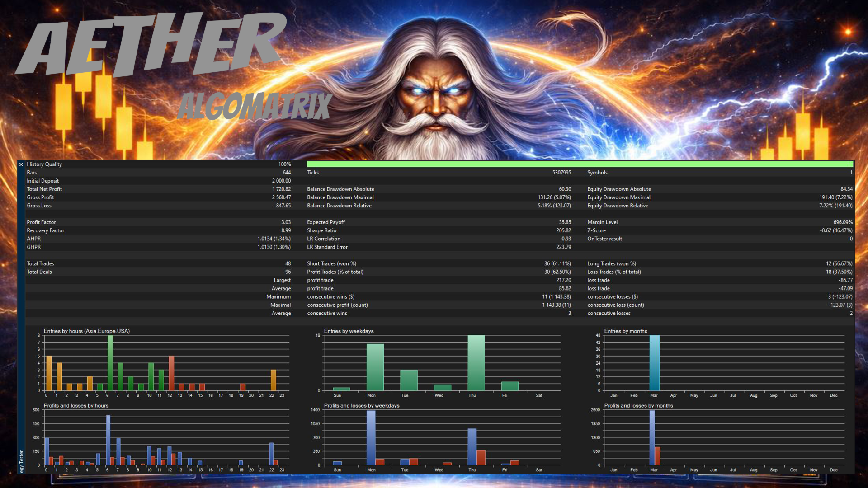Viewport: 868px width, 488px height.
Task: Click the Mar bar in Entries by months
Action: point(654,363)
